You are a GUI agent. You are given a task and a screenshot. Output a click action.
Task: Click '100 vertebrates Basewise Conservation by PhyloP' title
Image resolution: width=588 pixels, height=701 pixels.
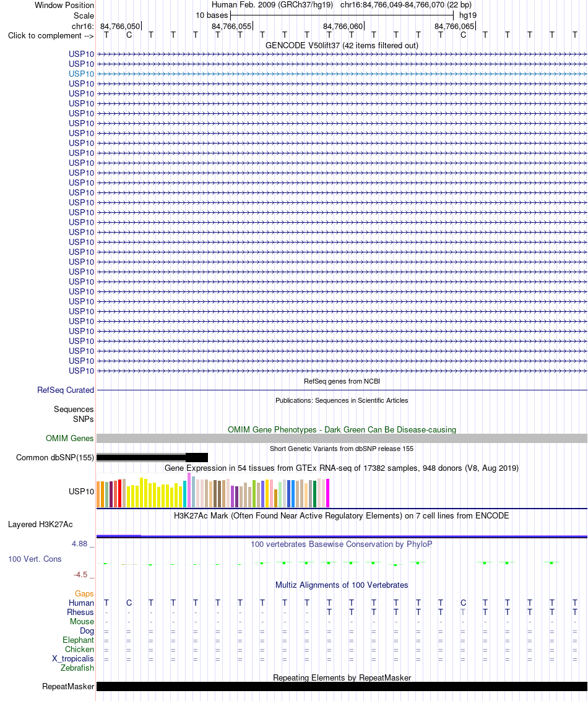pyautogui.click(x=341, y=544)
